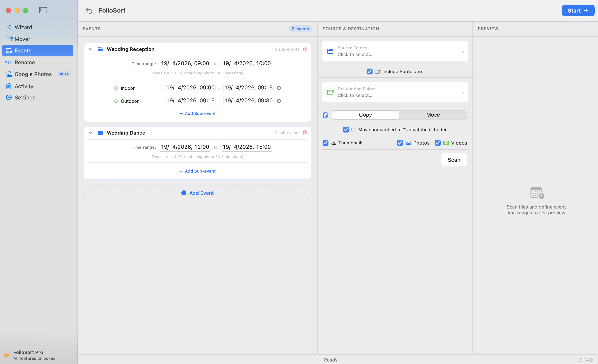
Task: Click the 2 events badge
Action: (300, 29)
